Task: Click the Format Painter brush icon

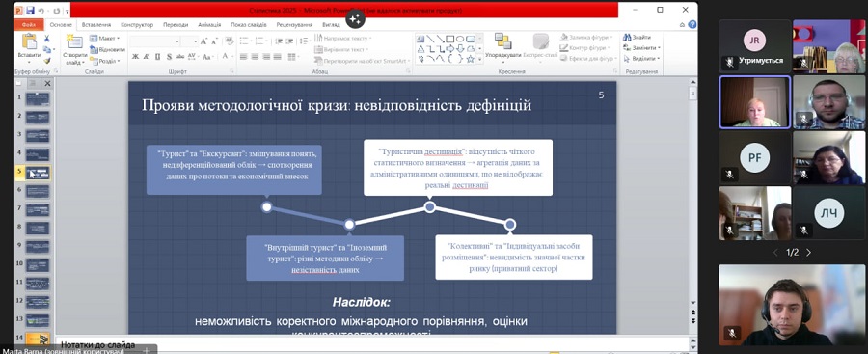Action: point(47,61)
